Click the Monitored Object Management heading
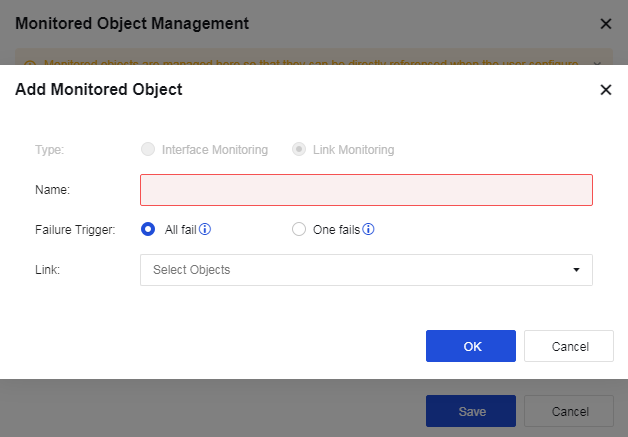The width and height of the screenshot is (628, 437). (x=132, y=23)
